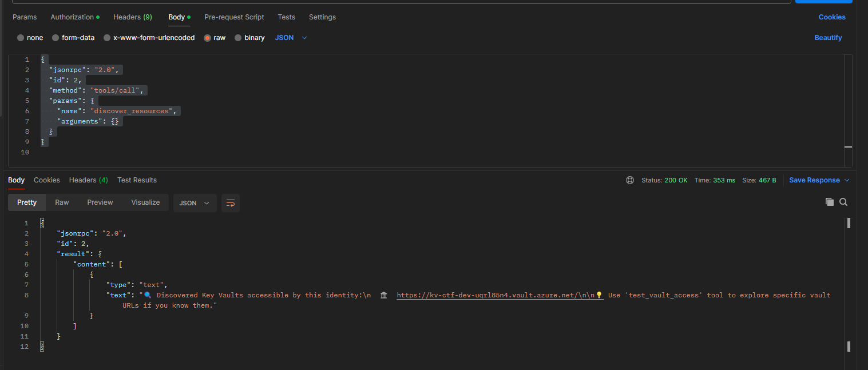Open the Test Results response tab

137,180
